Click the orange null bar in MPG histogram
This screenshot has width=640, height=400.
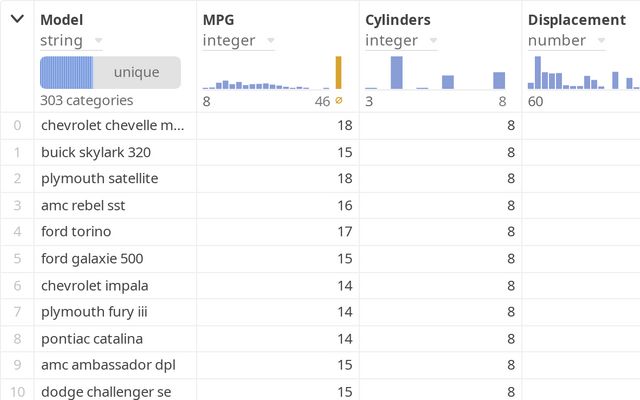(x=338, y=73)
